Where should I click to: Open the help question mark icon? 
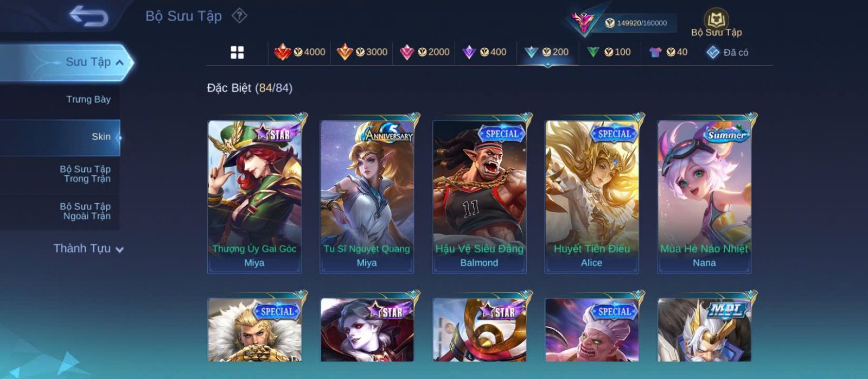pyautogui.click(x=239, y=16)
